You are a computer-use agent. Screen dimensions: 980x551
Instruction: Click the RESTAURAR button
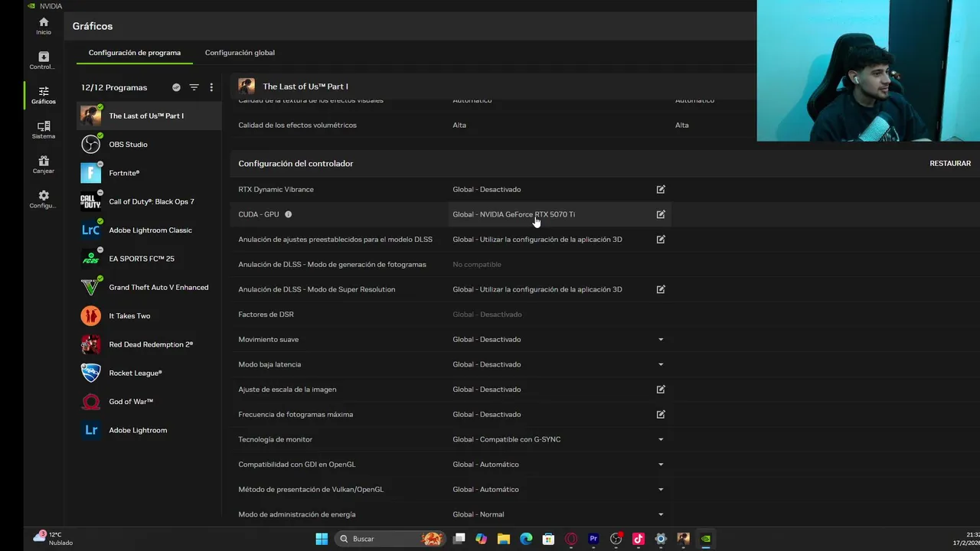(950, 163)
